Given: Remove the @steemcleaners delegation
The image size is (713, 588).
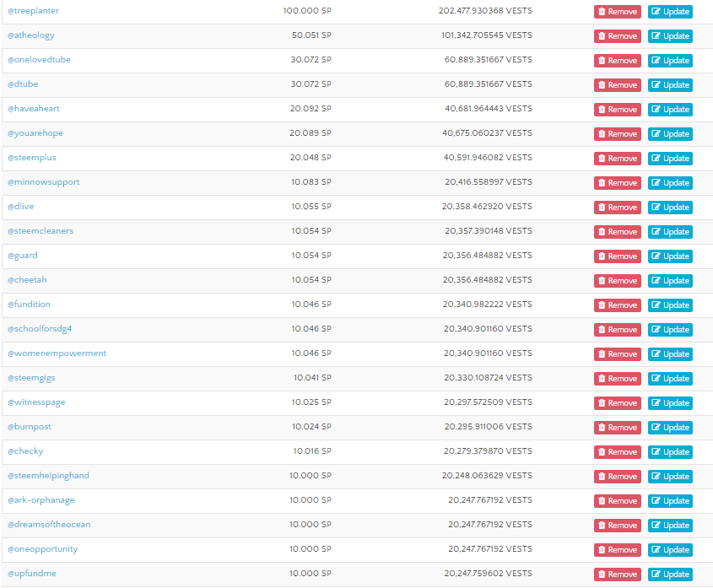Looking at the screenshot, I should 618,232.
